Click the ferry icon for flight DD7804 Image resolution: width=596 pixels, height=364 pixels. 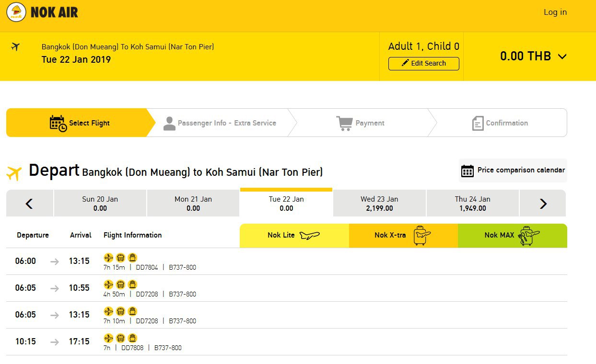[x=133, y=258]
